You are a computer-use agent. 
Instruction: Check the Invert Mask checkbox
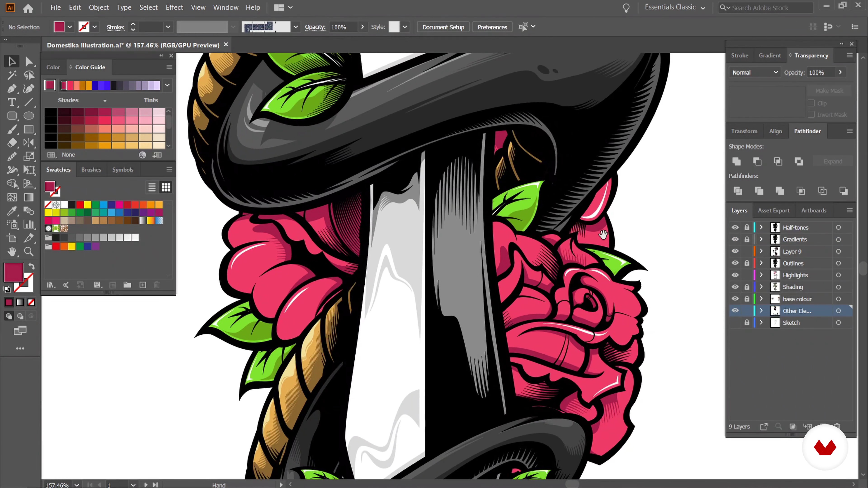[x=811, y=115]
